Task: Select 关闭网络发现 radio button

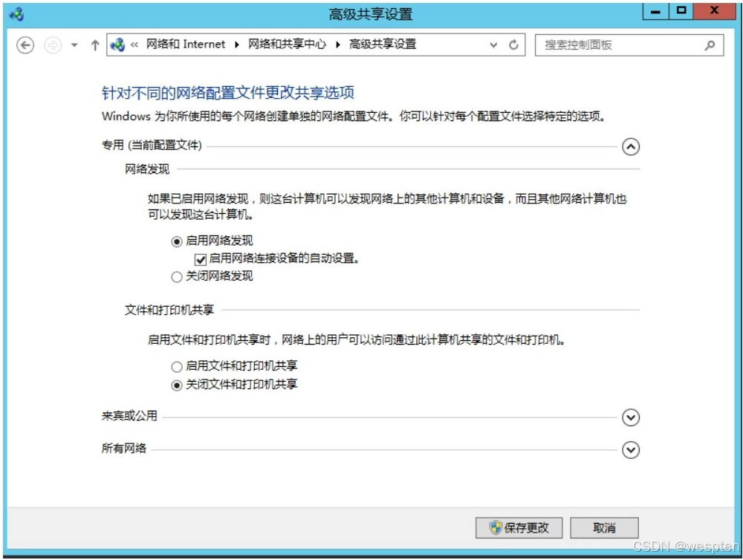Action: (177, 277)
